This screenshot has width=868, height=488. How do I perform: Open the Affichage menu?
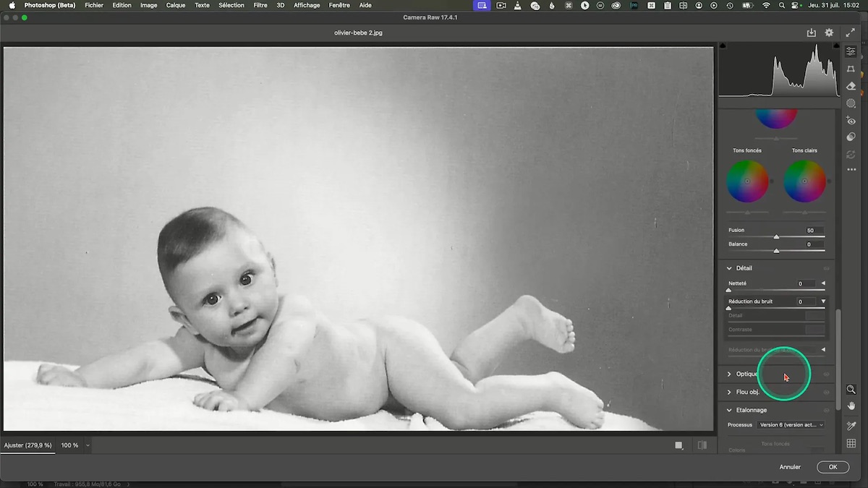(307, 5)
